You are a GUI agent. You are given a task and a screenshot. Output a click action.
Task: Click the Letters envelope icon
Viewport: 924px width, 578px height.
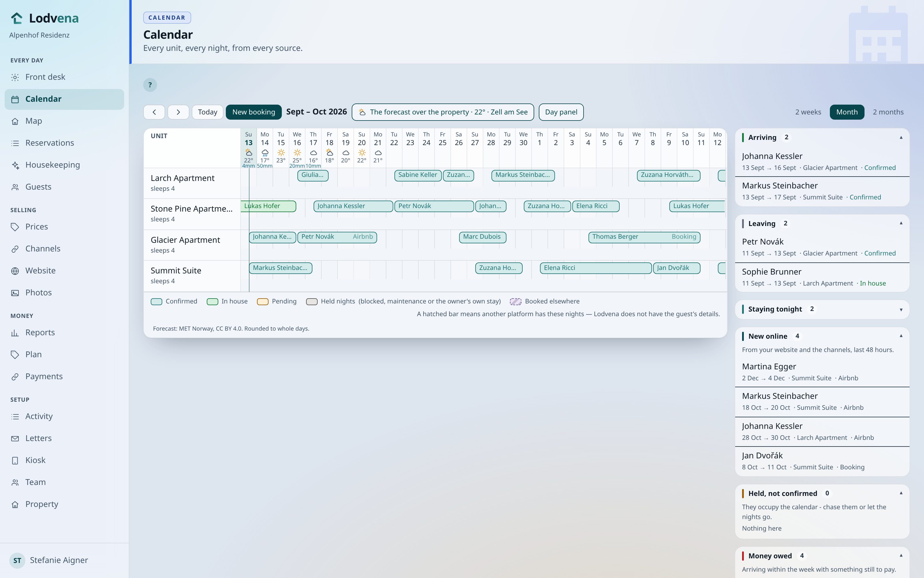15,438
